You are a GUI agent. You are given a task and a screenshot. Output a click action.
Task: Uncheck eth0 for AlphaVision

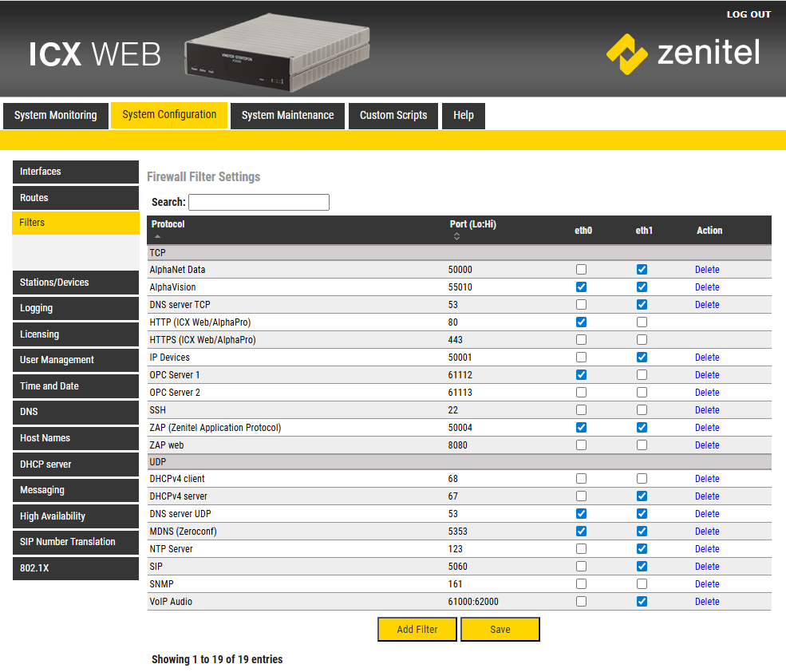[581, 287]
